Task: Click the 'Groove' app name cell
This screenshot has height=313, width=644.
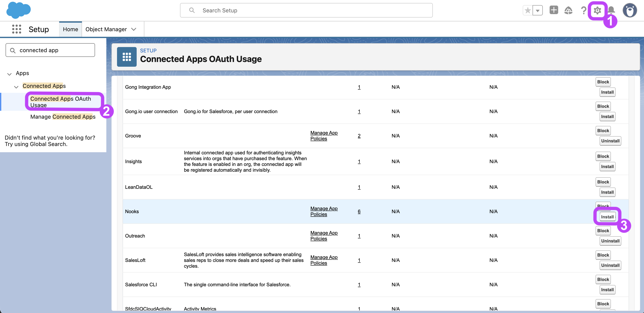Action: tap(133, 136)
